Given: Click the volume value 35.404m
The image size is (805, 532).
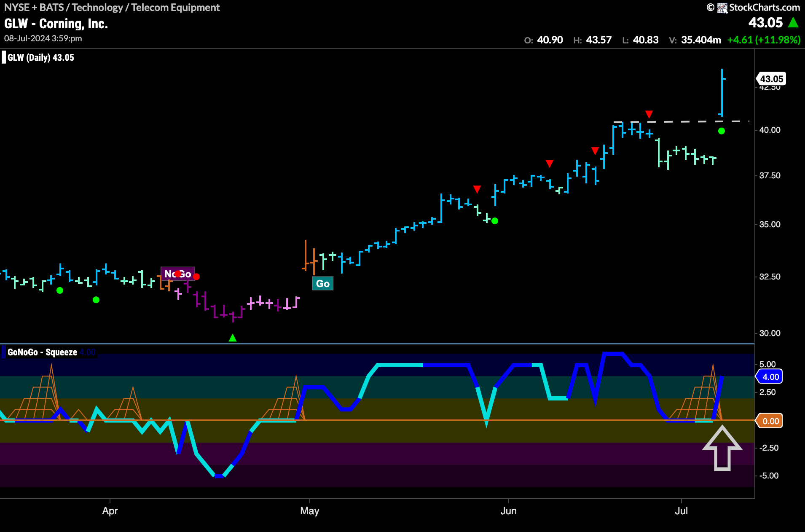Looking at the screenshot, I should pyautogui.click(x=701, y=40).
